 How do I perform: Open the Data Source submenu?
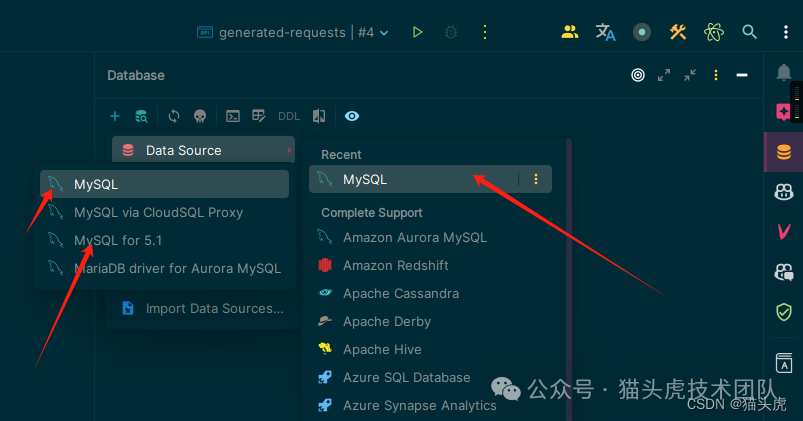point(203,150)
